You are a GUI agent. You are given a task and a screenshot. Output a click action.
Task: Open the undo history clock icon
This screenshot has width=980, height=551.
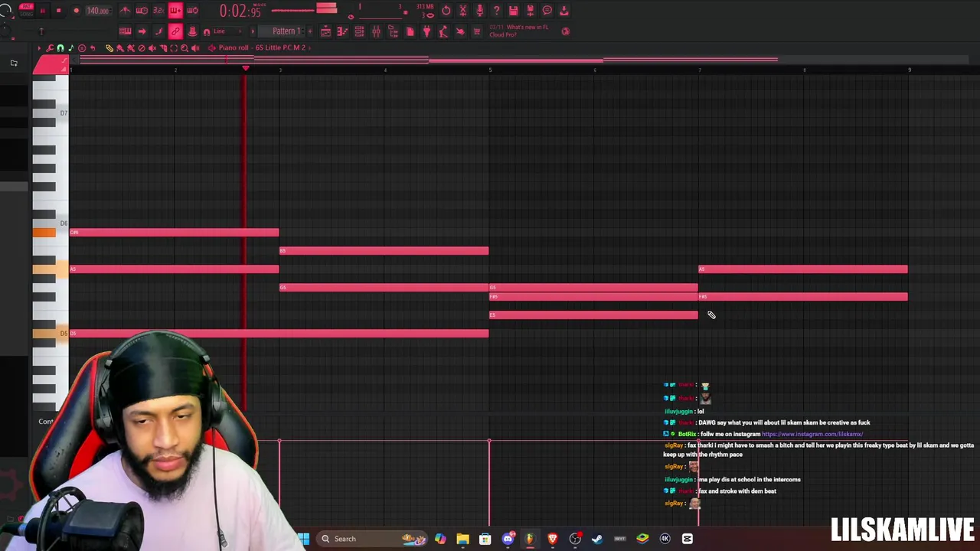(446, 11)
